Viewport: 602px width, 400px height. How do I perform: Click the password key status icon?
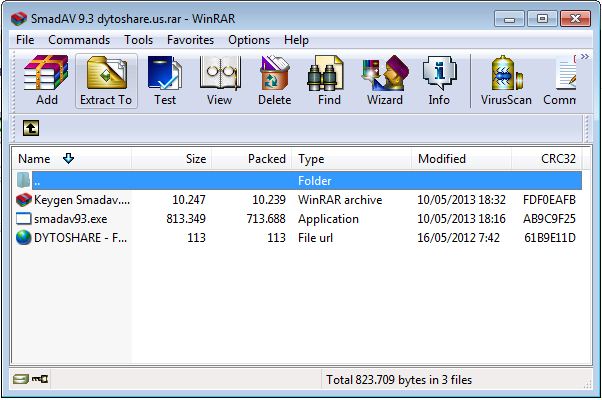(x=40, y=379)
